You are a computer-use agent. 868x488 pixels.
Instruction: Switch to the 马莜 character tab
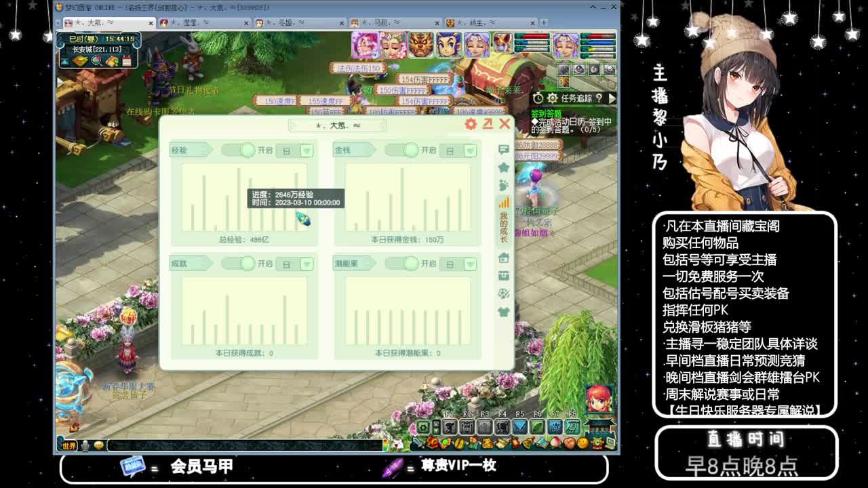395,22
